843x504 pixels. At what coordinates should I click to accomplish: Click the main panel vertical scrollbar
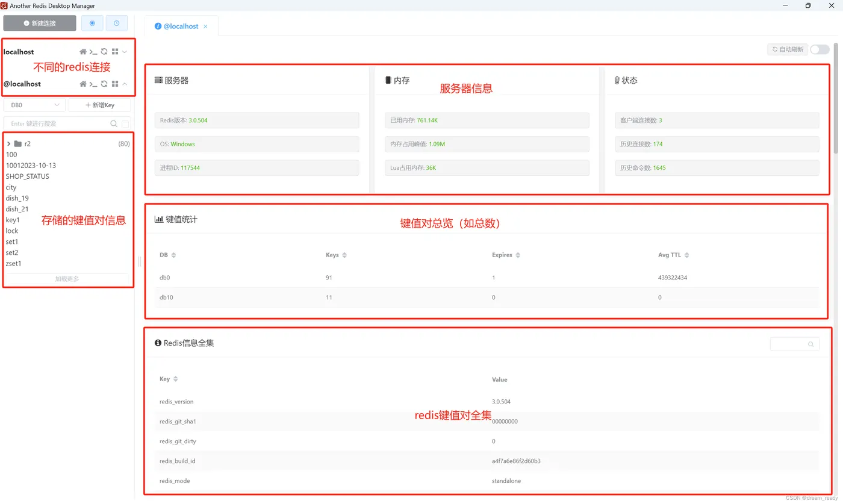coord(836,99)
